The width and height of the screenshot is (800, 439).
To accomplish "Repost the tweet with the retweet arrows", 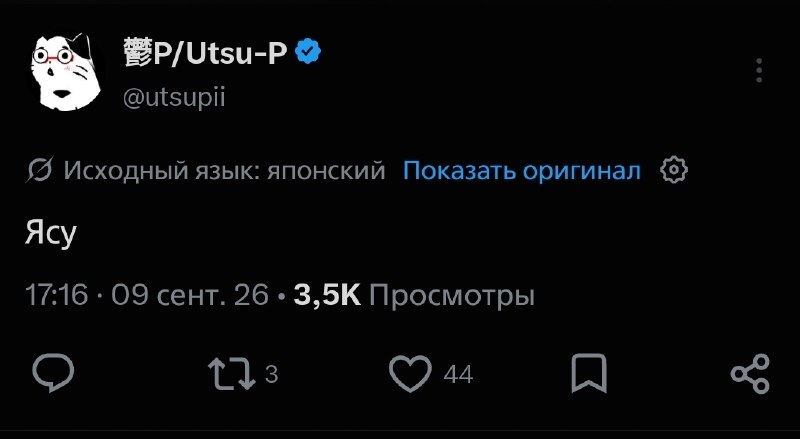I will (x=232, y=374).
